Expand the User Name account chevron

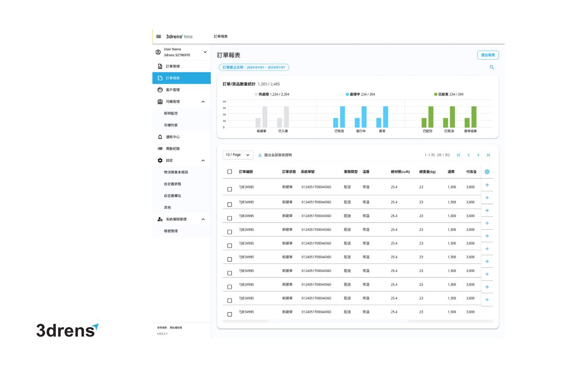pos(205,52)
